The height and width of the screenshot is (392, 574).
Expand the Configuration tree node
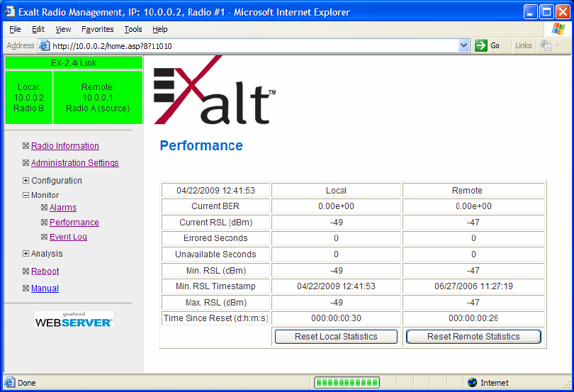(x=26, y=181)
